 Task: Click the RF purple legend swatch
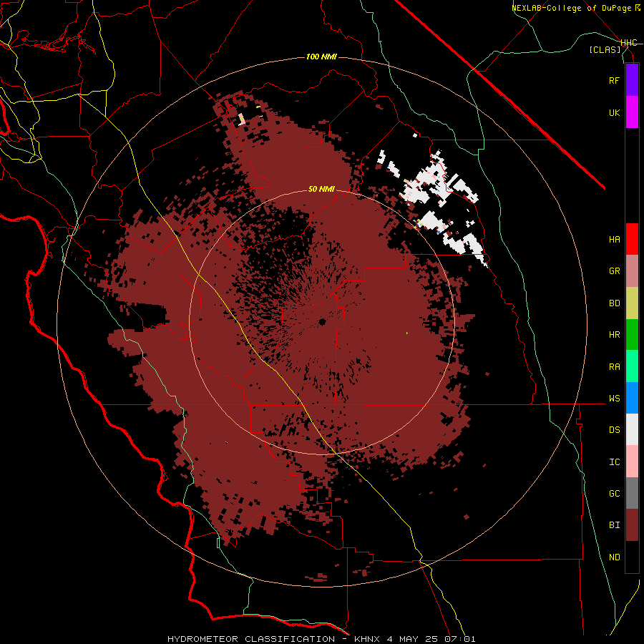632,80
